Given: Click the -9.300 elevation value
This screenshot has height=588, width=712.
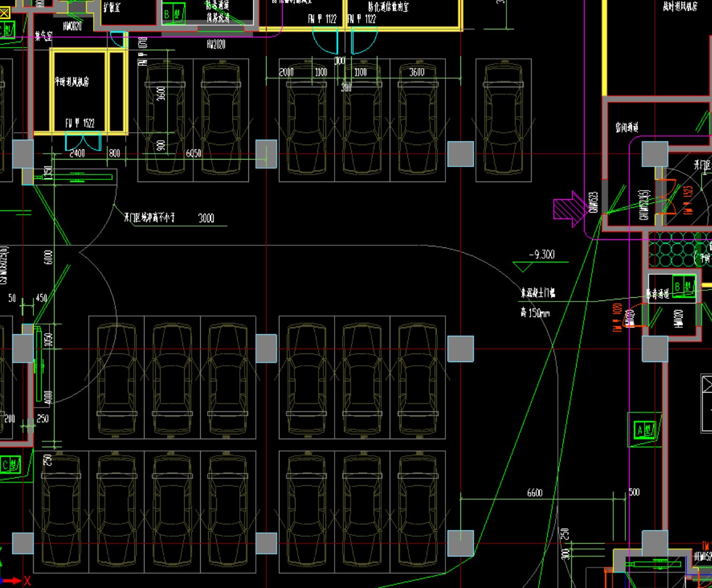Looking at the screenshot, I should [x=541, y=254].
